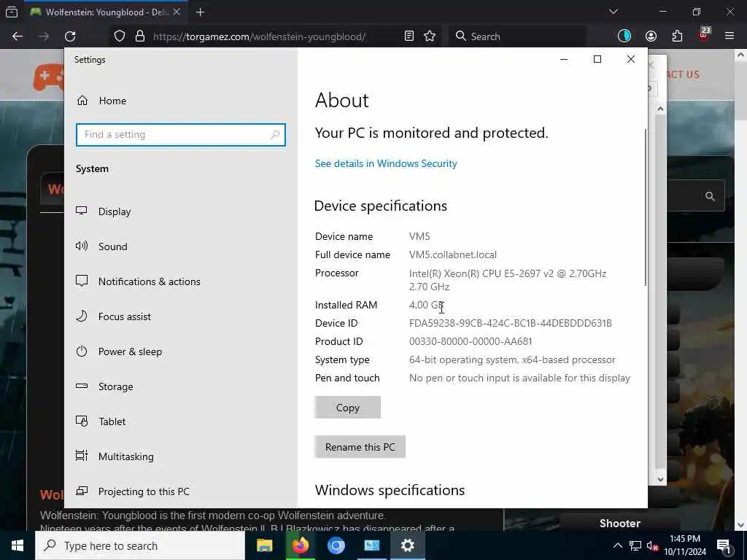The image size is (747, 560).
Task: Minimize the Settings window
Action: pyautogui.click(x=564, y=59)
